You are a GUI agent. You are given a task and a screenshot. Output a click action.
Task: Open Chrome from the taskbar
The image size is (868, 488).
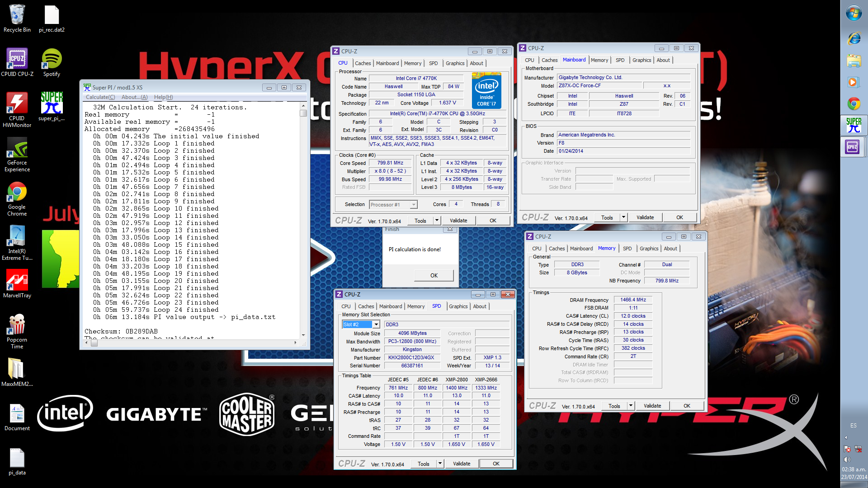854,104
